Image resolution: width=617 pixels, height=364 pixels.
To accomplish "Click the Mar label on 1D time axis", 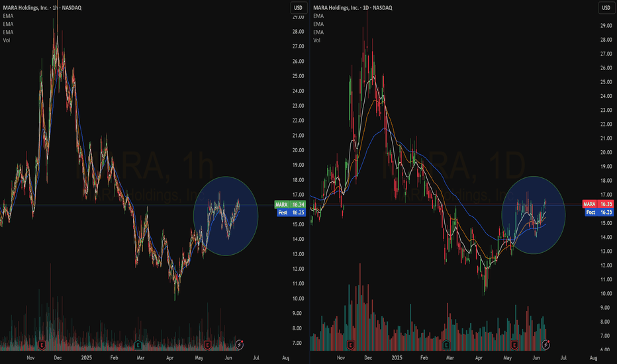I will point(450,357).
